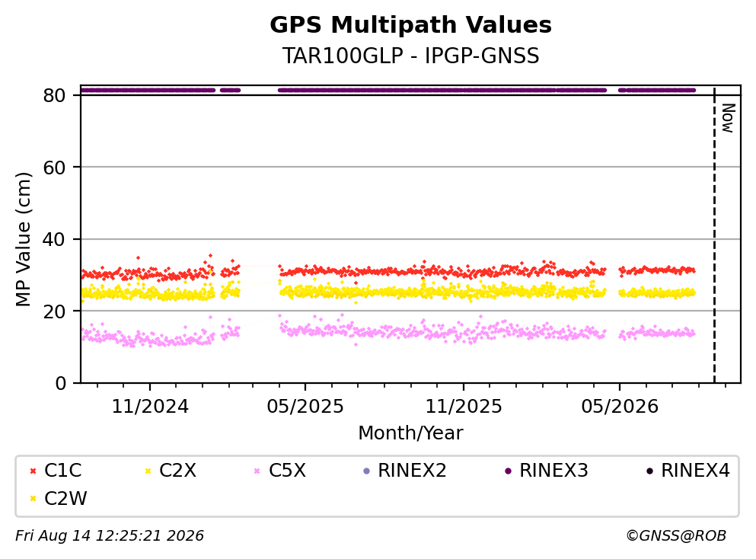Click the 11/2025 x-axis tick label
Screen dimensions: 756x559
click(x=464, y=407)
